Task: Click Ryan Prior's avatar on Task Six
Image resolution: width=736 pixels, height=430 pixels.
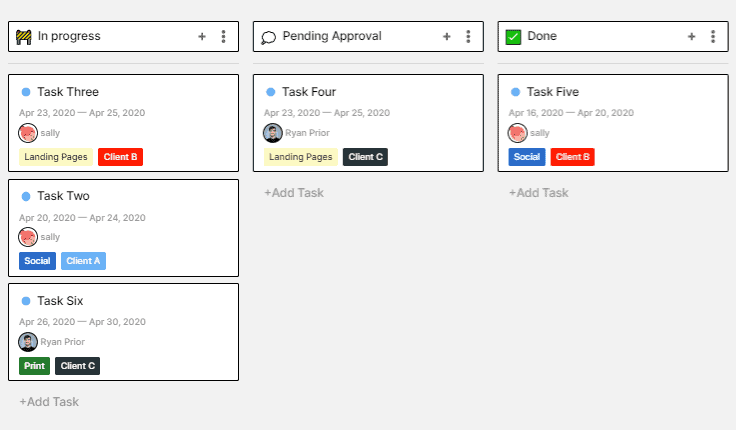Action: pos(28,341)
